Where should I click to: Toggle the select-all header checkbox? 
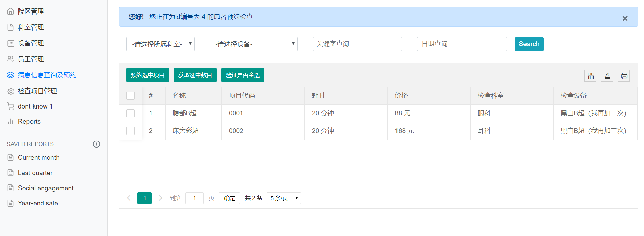pos(130,96)
